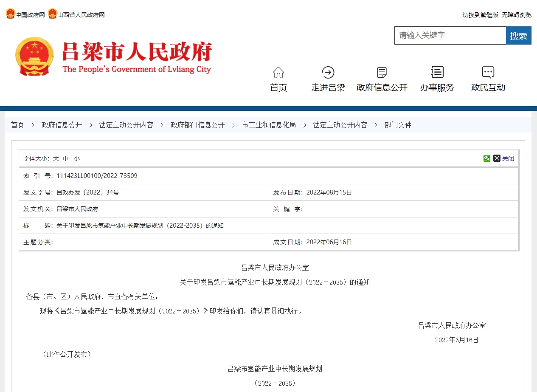Click the salutation line 各县(市、区)人民政府
The width and height of the screenshot is (537, 392).
(93, 296)
